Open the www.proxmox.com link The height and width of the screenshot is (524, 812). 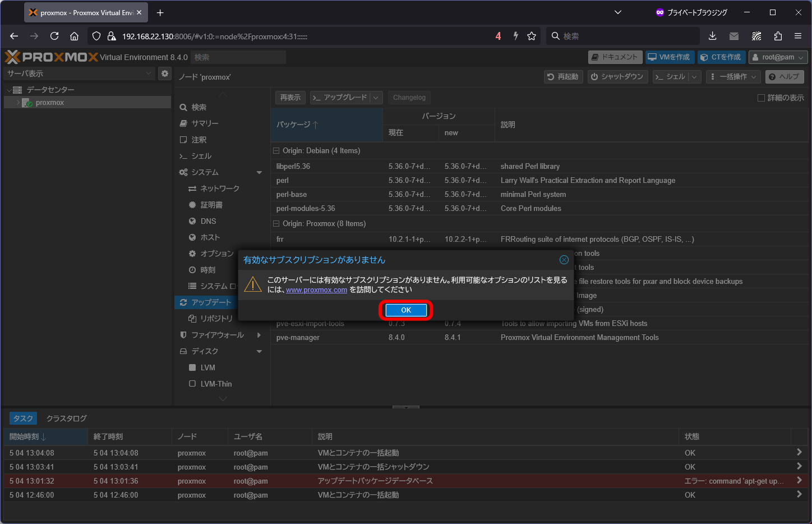click(x=316, y=290)
